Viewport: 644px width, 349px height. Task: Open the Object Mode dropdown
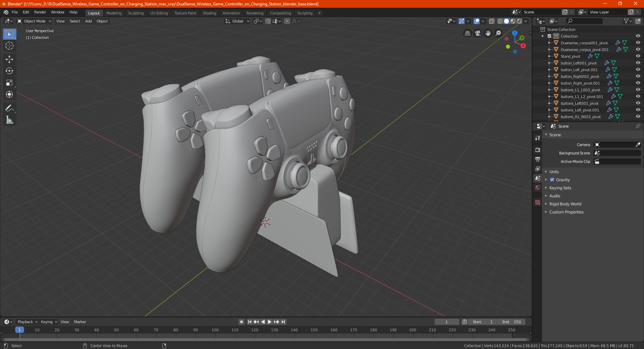click(34, 21)
